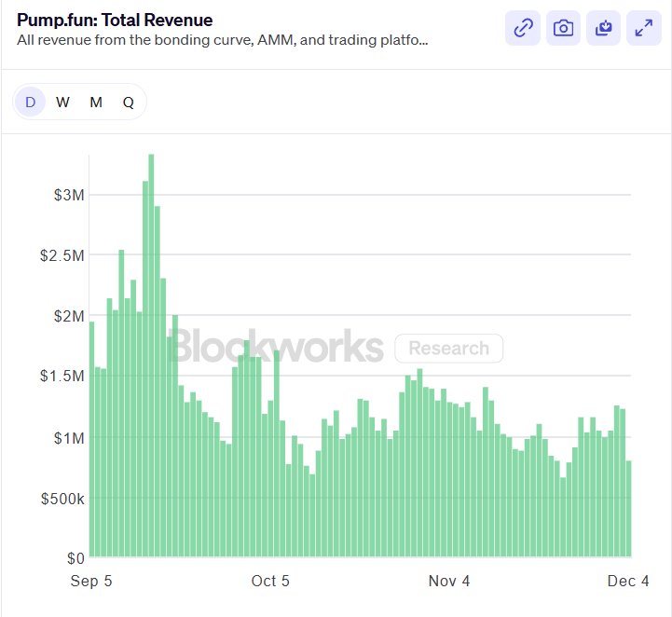Click the Oct 5 x-axis label
The width and height of the screenshot is (672, 617).
[x=270, y=581]
